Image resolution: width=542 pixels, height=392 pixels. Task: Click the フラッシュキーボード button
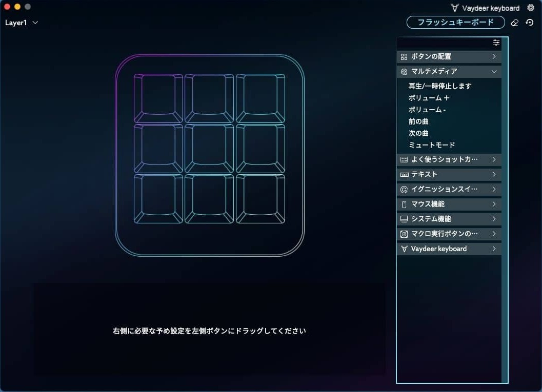point(455,23)
